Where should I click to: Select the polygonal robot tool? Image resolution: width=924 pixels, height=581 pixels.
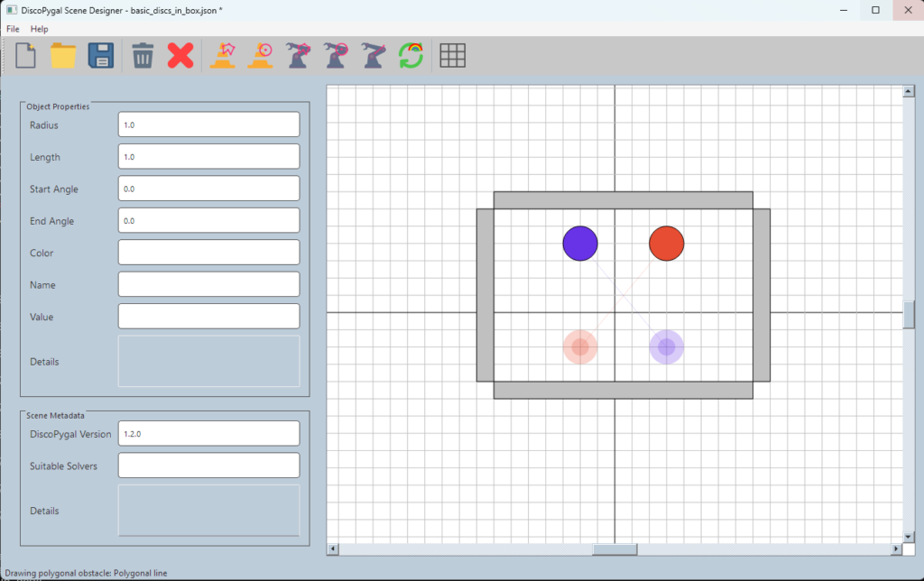[298, 55]
